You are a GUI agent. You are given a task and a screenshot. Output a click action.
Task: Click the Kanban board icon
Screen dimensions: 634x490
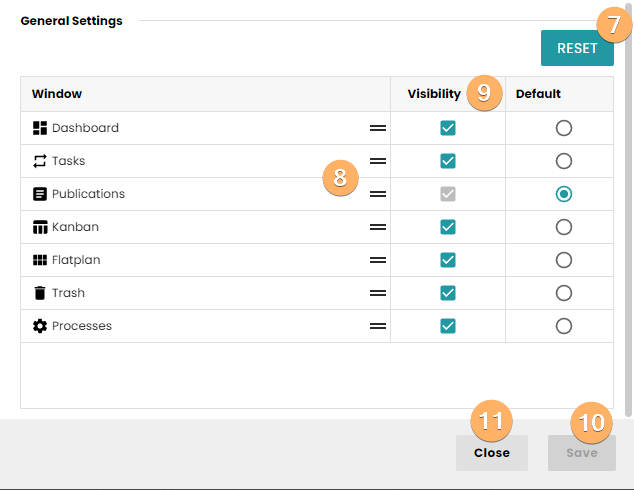tap(40, 227)
